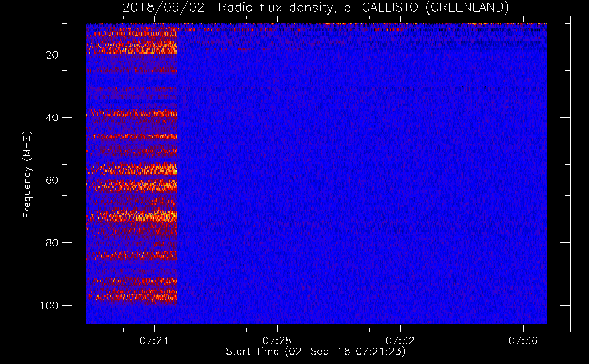This screenshot has width=589, height=364.
Task: Click the 100 frequency tick label
Action: (x=49, y=305)
